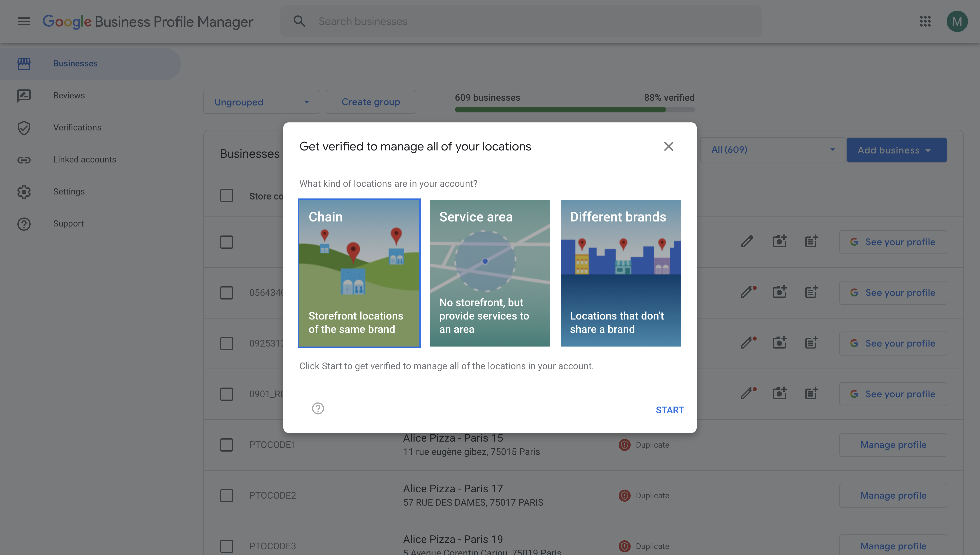Focus the Search businesses field
This screenshot has width=980, height=555.
point(521,21)
